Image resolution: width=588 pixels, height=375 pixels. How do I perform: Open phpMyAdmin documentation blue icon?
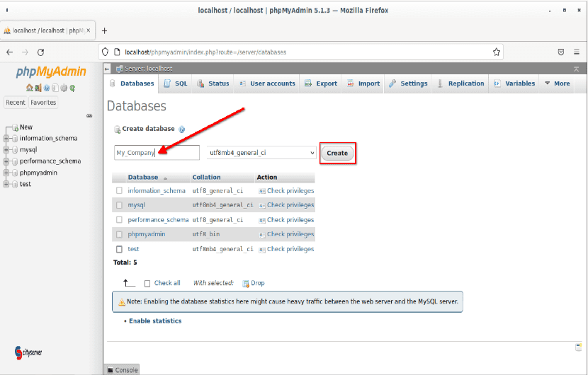[47, 88]
